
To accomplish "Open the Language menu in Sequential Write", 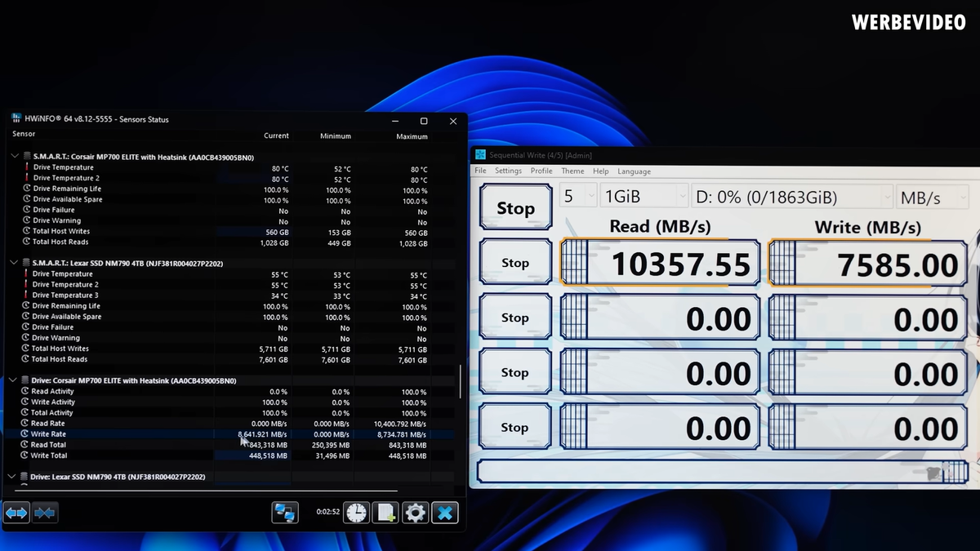I will coord(634,171).
